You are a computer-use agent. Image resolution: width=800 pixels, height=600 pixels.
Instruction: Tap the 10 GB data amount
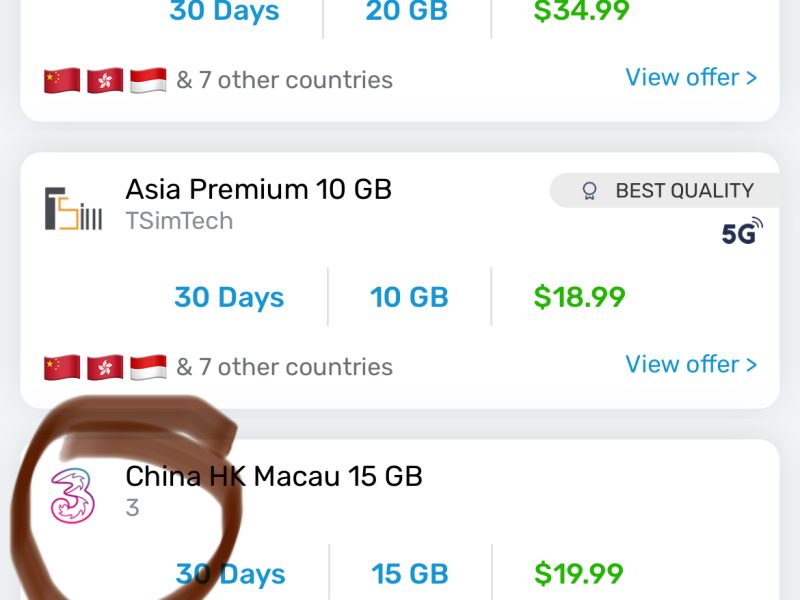[x=409, y=297]
